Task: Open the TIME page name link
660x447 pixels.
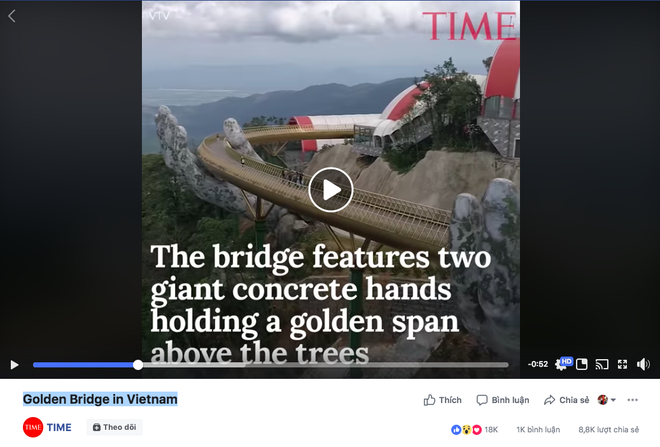Action: click(59, 427)
